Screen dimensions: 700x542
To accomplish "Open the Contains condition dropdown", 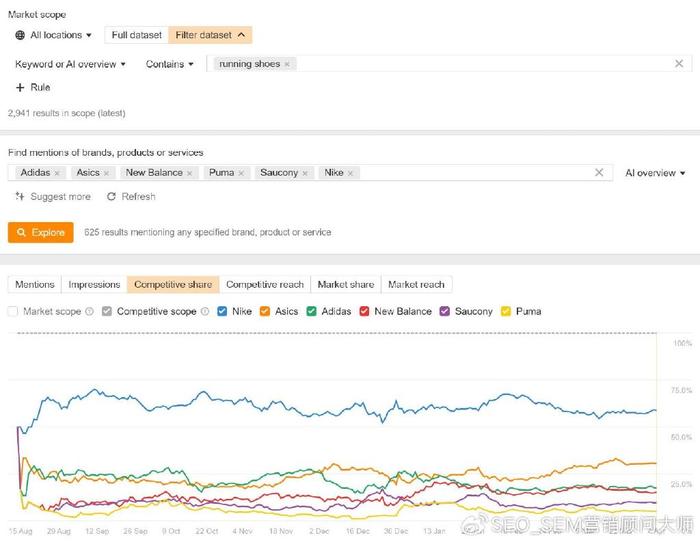I will (169, 64).
